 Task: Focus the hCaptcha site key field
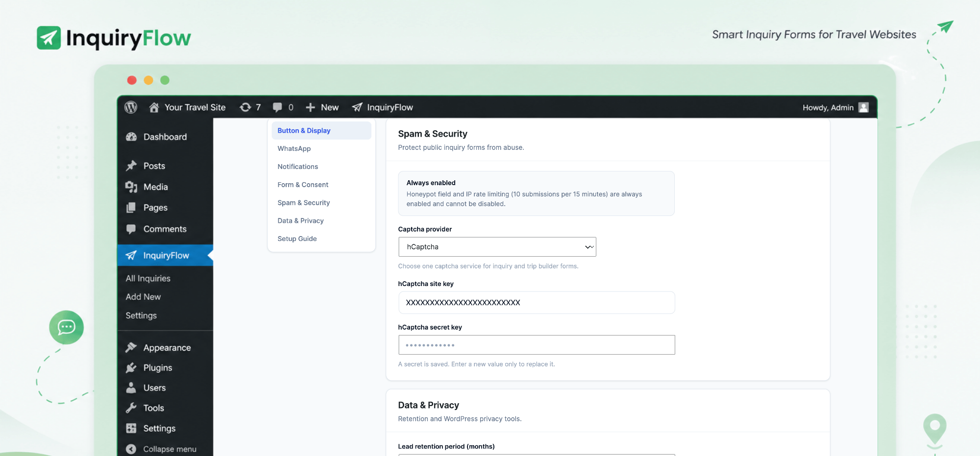tap(537, 303)
